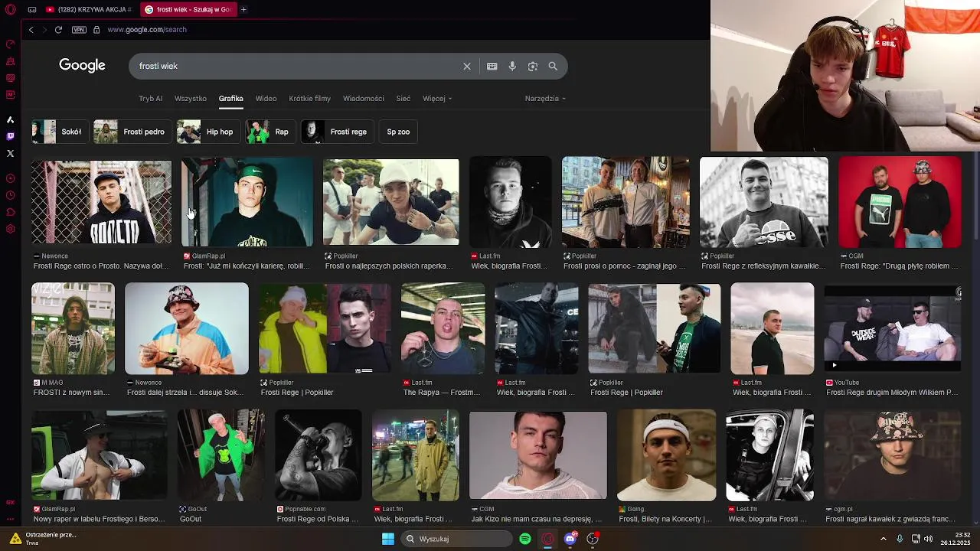The image size is (980, 551).
Task: Open Spotify from the taskbar
Action: click(x=525, y=539)
